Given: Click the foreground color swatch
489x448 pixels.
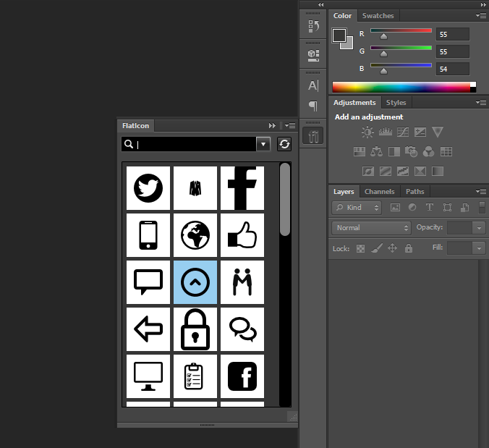Looking at the screenshot, I should click(339, 35).
